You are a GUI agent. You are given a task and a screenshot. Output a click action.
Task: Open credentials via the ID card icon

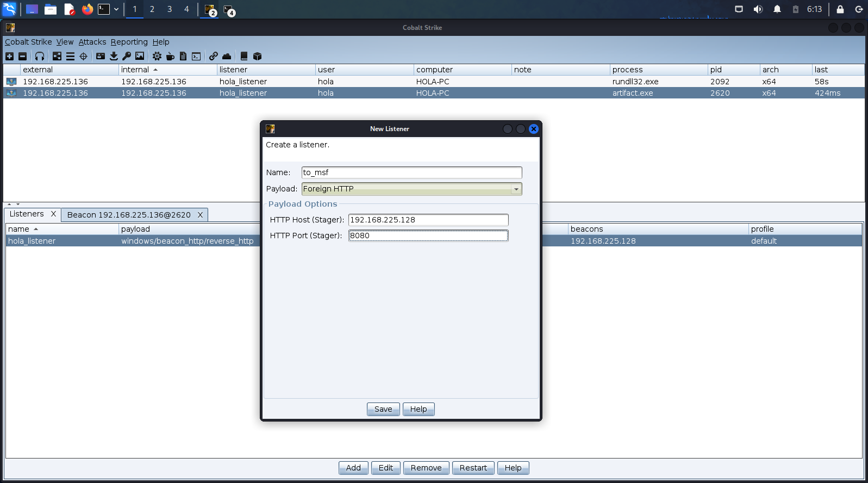[x=101, y=56]
